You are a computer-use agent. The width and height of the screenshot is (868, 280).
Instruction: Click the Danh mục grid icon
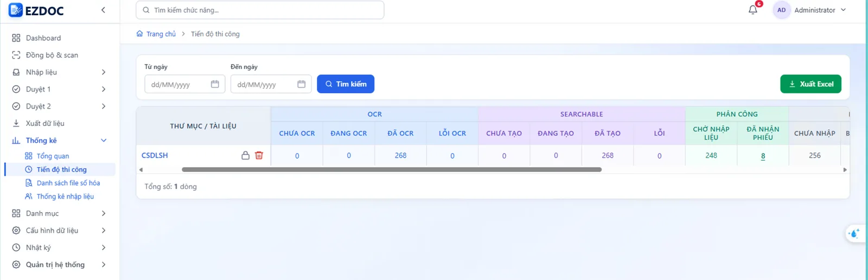[16, 213]
